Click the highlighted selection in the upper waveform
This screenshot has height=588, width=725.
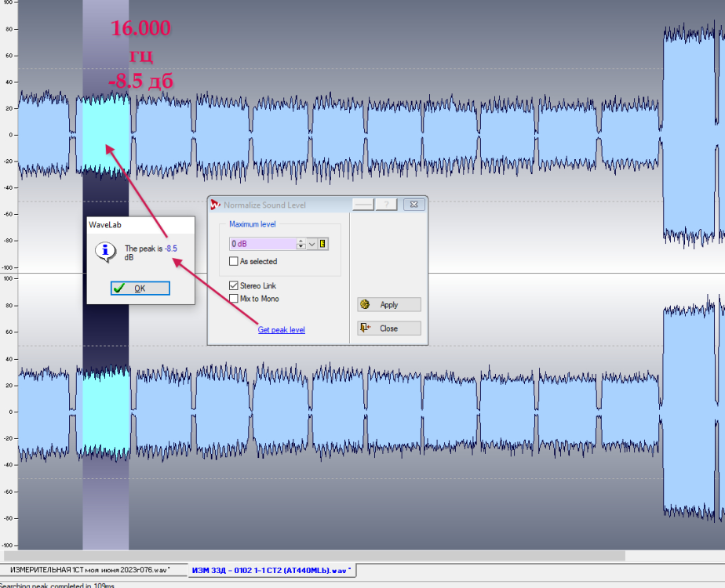[106, 133]
